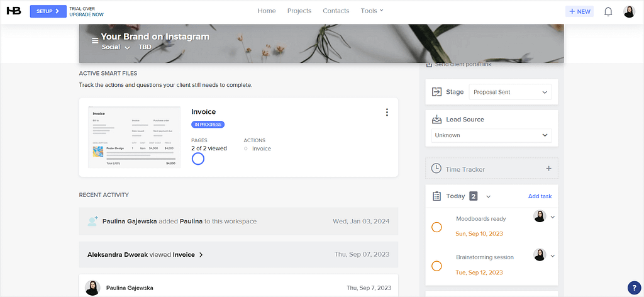
Task: Select the Invoice action radio bullet
Action: tap(246, 148)
